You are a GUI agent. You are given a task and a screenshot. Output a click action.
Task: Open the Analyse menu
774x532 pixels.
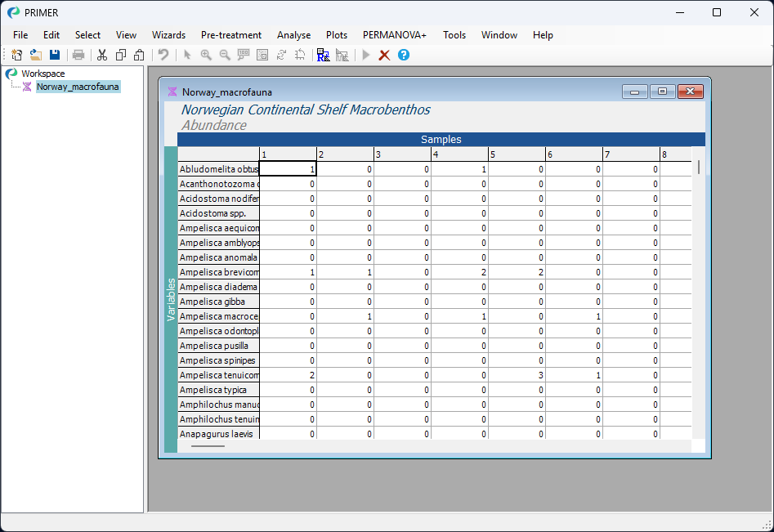click(x=293, y=35)
